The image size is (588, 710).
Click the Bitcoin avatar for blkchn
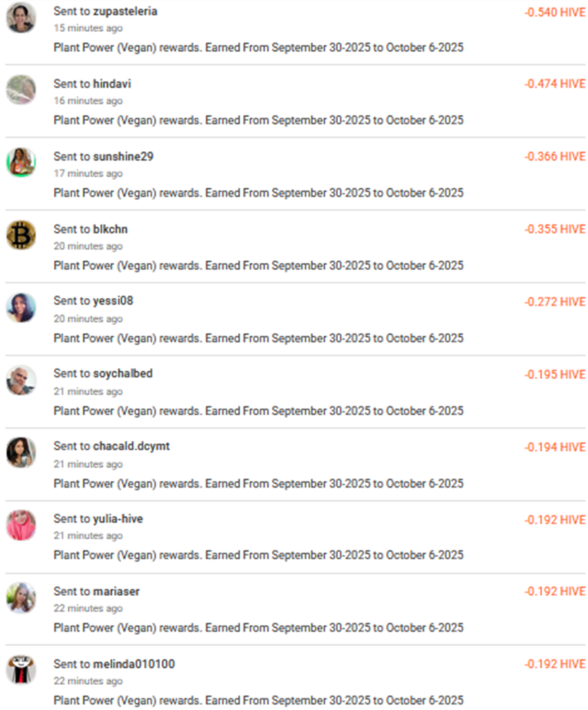21,235
